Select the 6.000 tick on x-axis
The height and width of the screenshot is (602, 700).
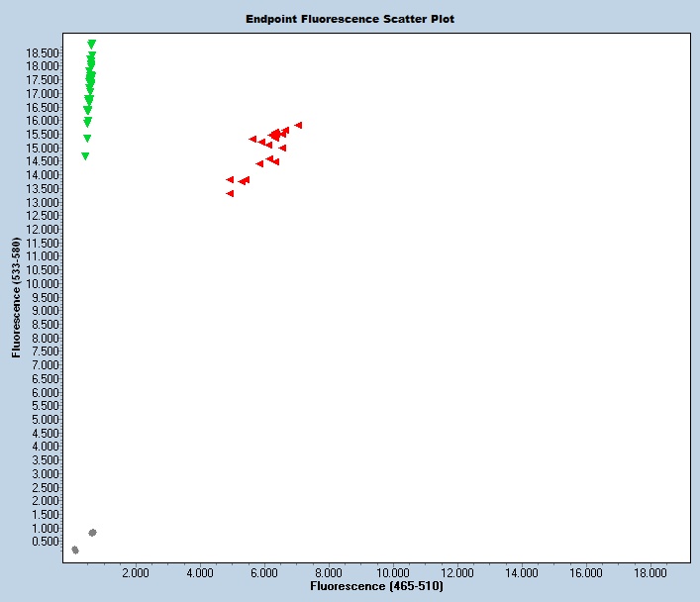[x=263, y=573]
